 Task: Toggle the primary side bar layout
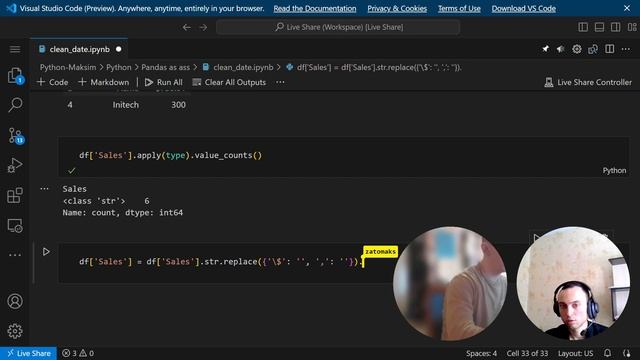[583, 27]
